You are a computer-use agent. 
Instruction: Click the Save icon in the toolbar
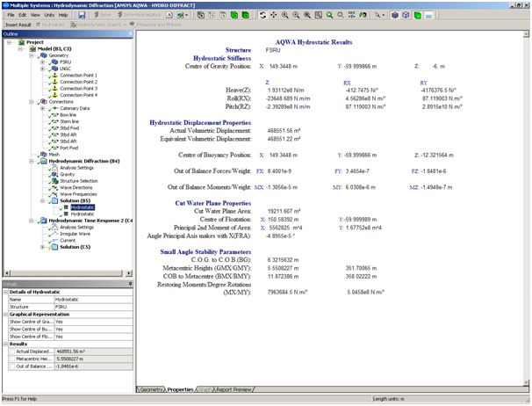click(x=82, y=15)
